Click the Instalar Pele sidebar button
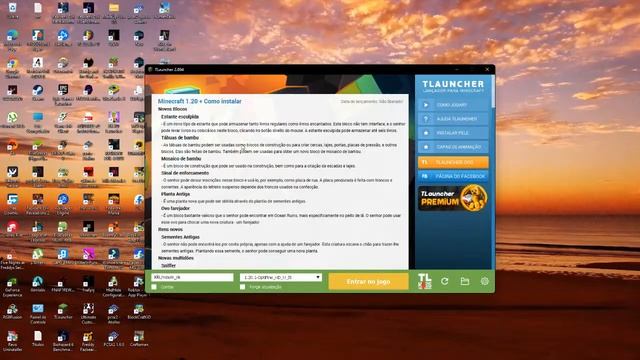Screen dimensions: 640x360 pos(453,133)
